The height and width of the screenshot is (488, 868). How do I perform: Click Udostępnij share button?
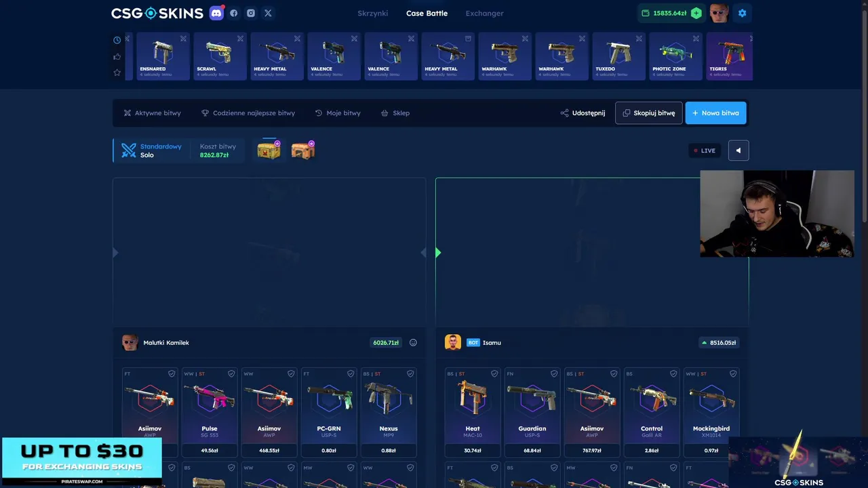[583, 113]
